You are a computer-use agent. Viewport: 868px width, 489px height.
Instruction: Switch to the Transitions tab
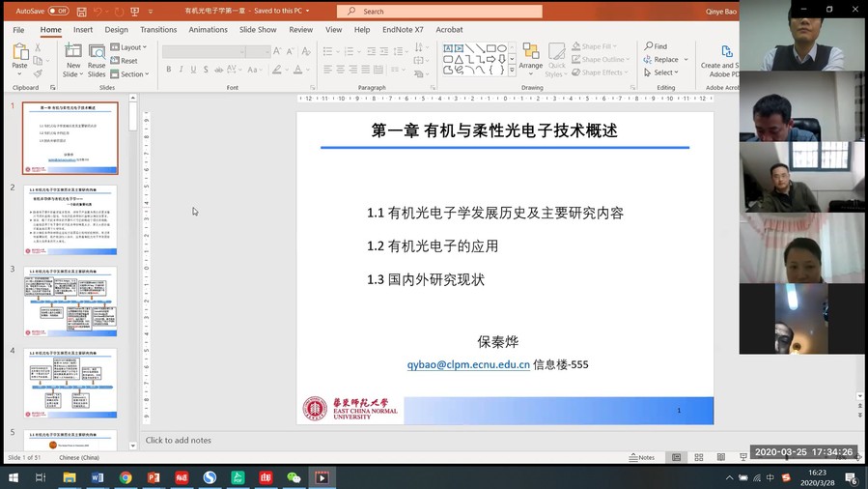pyautogui.click(x=158, y=30)
